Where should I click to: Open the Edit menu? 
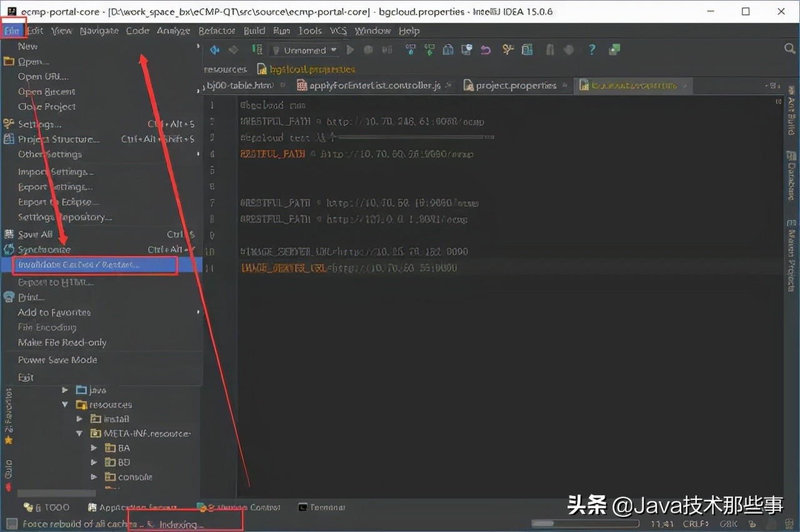tap(35, 31)
